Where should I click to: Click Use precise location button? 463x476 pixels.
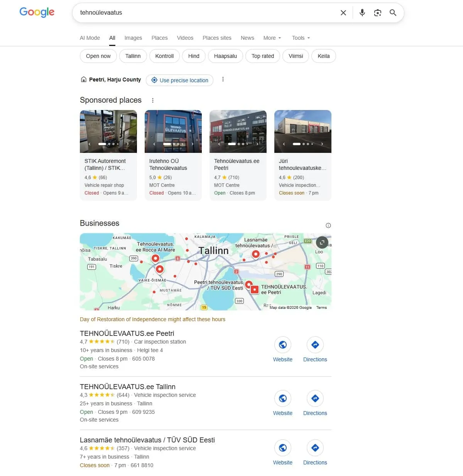click(x=179, y=80)
